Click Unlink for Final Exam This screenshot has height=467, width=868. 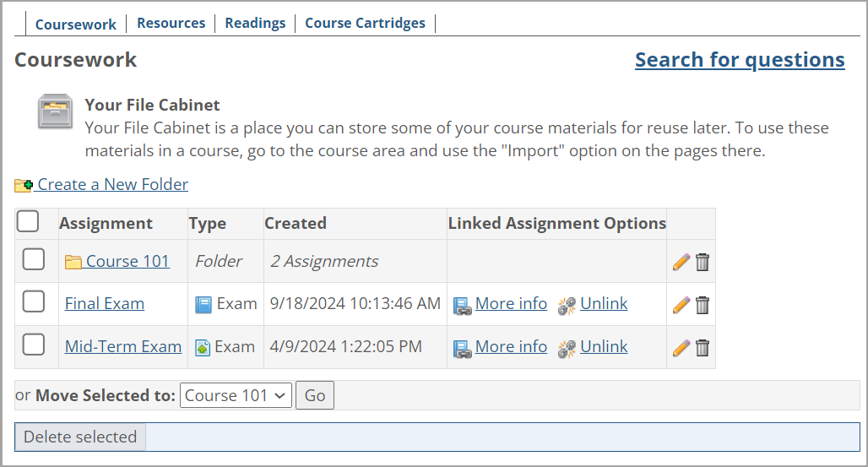[x=604, y=303]
